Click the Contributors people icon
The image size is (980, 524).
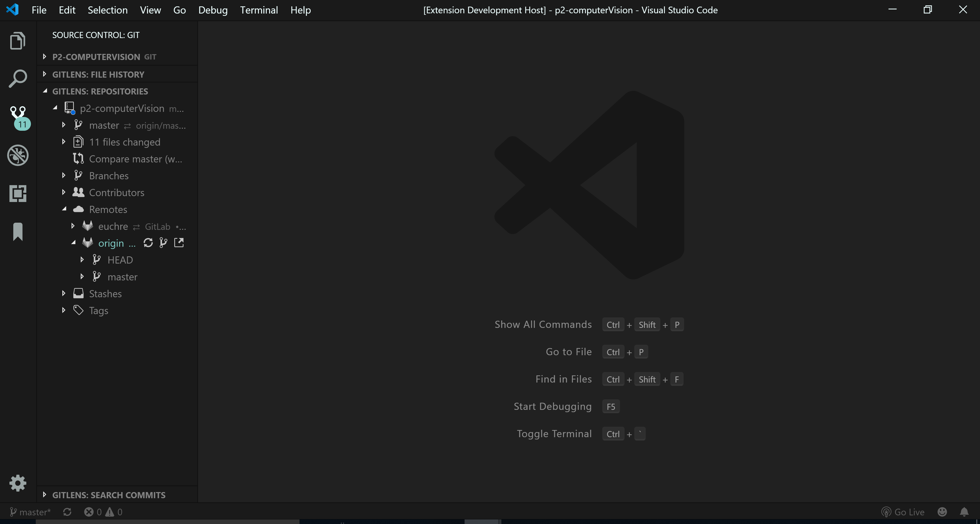click(78, 192)
